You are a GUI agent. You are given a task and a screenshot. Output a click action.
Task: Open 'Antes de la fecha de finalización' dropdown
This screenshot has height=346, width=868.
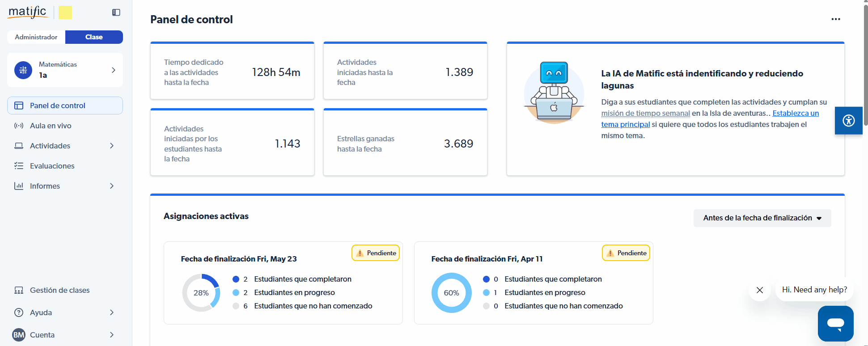pos(762,218)
